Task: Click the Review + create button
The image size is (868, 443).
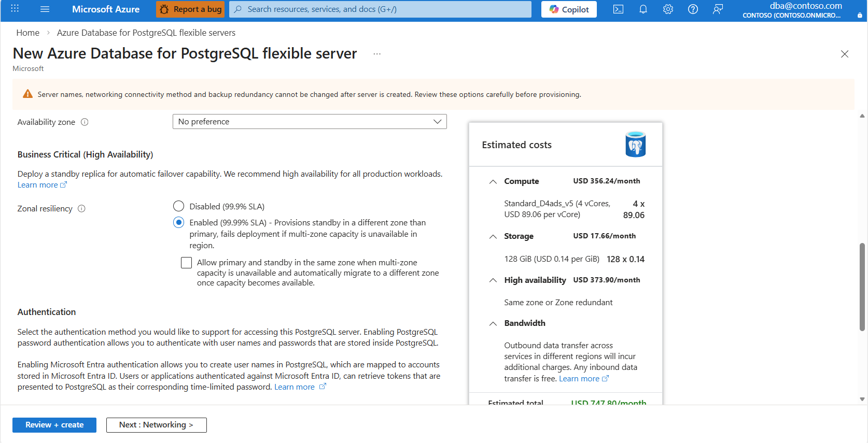Action: pos(54,425)
